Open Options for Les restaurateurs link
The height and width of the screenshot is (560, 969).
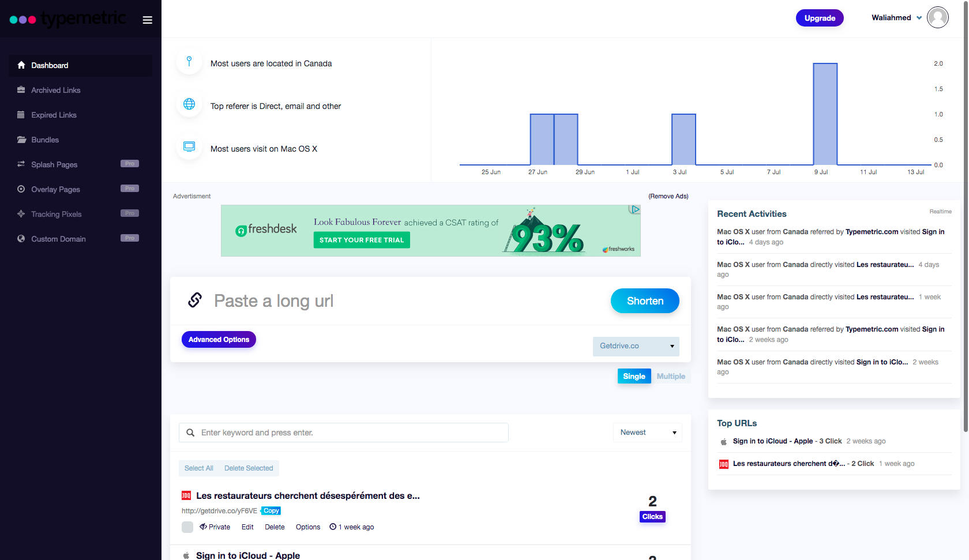click(x=308, y=527)
